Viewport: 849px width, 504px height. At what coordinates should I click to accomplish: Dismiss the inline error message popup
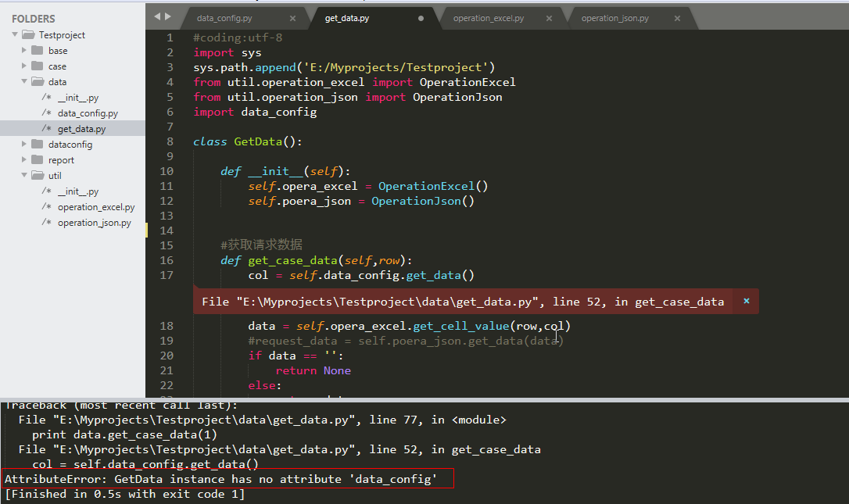click(747, 301)
